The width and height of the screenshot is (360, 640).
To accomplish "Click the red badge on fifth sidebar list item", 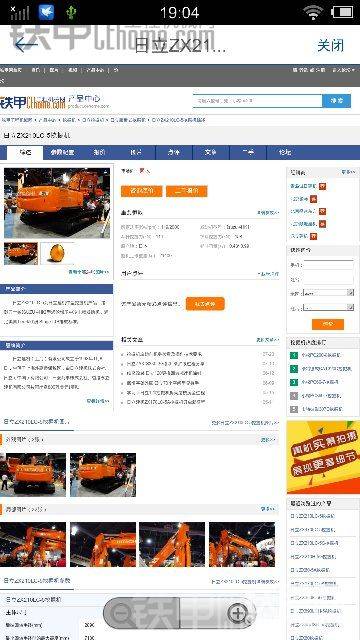I will point(313,236).
